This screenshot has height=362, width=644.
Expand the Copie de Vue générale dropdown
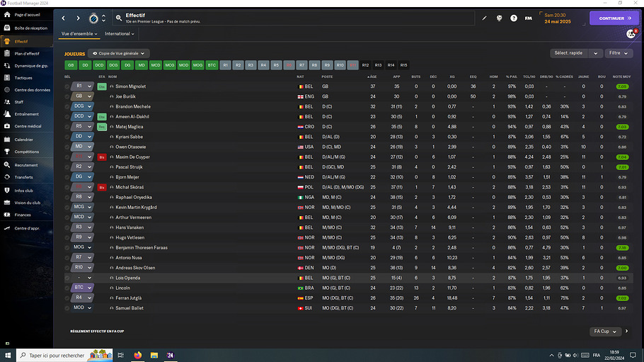point(120,53)
